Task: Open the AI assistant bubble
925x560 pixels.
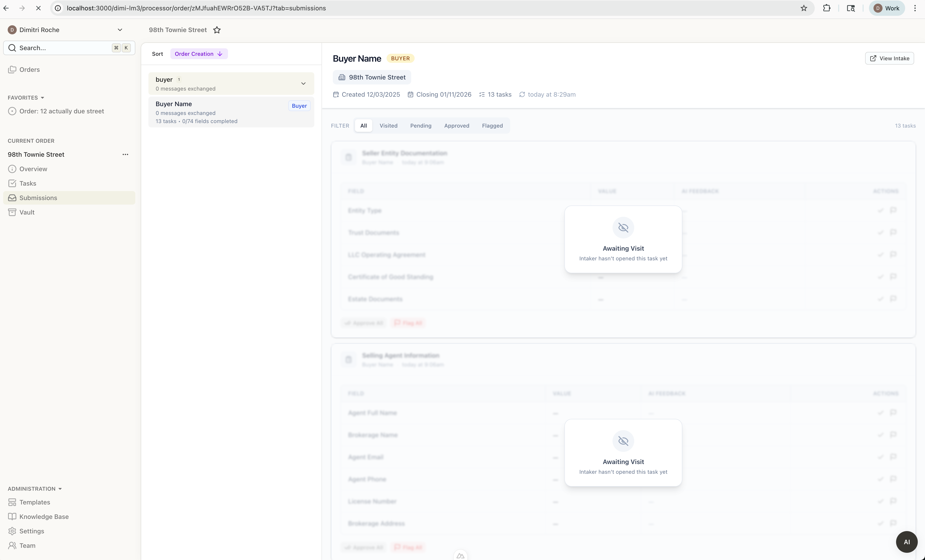Action: pos(906,542)
